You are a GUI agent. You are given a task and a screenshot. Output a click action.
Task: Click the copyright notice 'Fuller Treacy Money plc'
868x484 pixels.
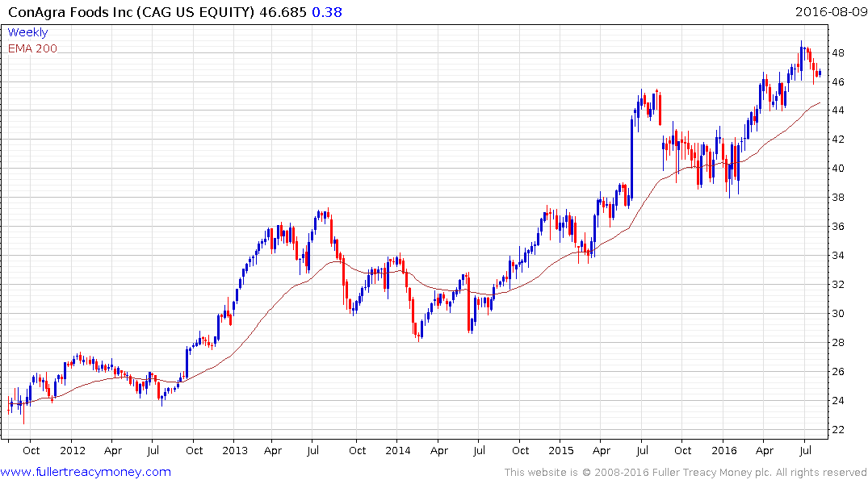pyautogui.click(x=711, y=473)
